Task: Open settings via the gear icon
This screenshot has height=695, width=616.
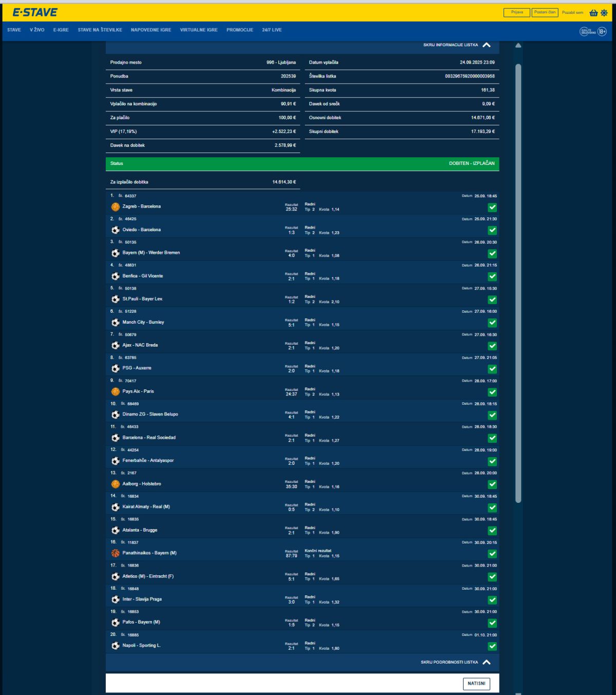Action: [x=604, y=13]
